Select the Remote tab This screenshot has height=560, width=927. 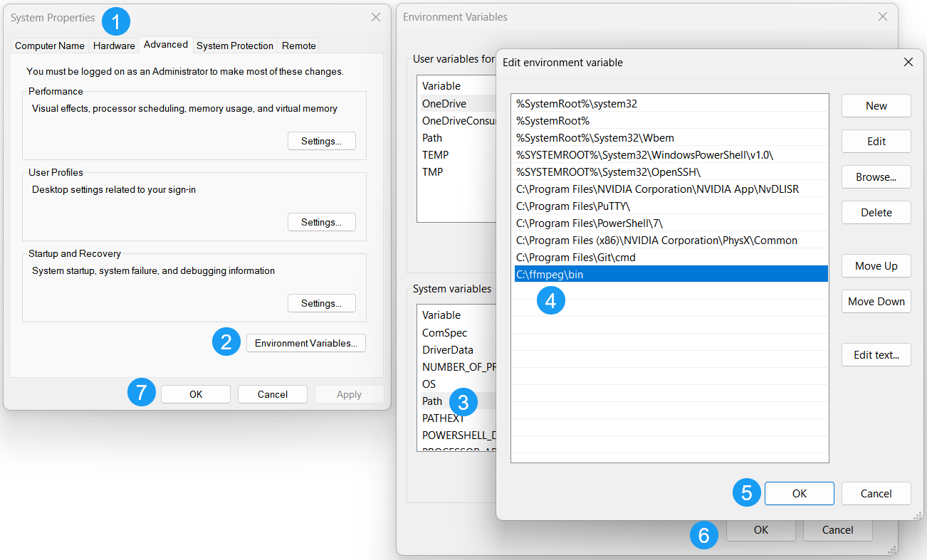tap(298, 46)
